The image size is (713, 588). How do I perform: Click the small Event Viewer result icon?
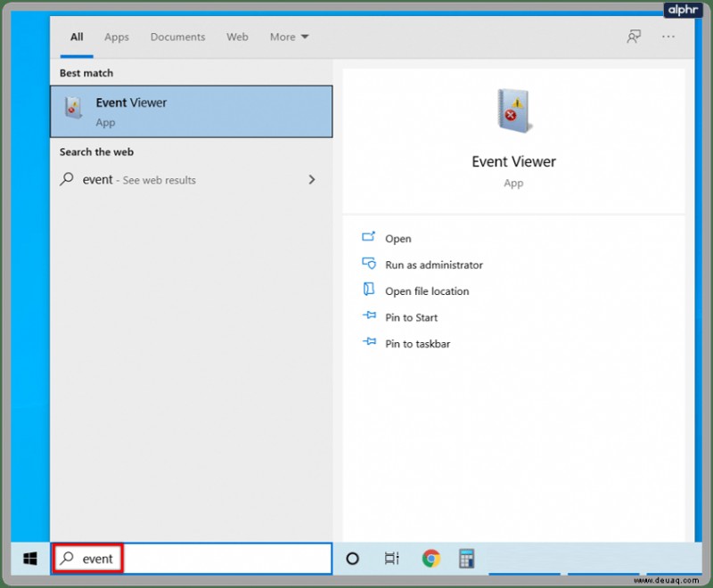click(73, 108)
